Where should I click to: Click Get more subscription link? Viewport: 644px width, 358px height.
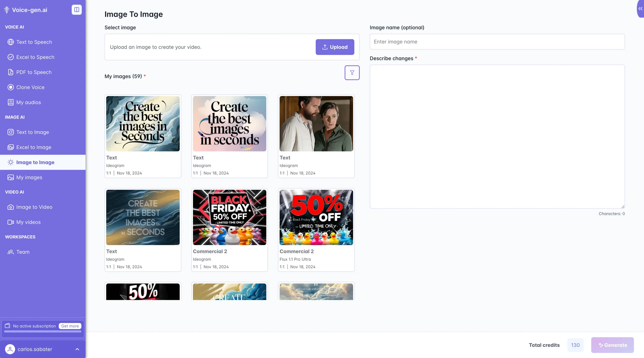[x=70, y=326]
